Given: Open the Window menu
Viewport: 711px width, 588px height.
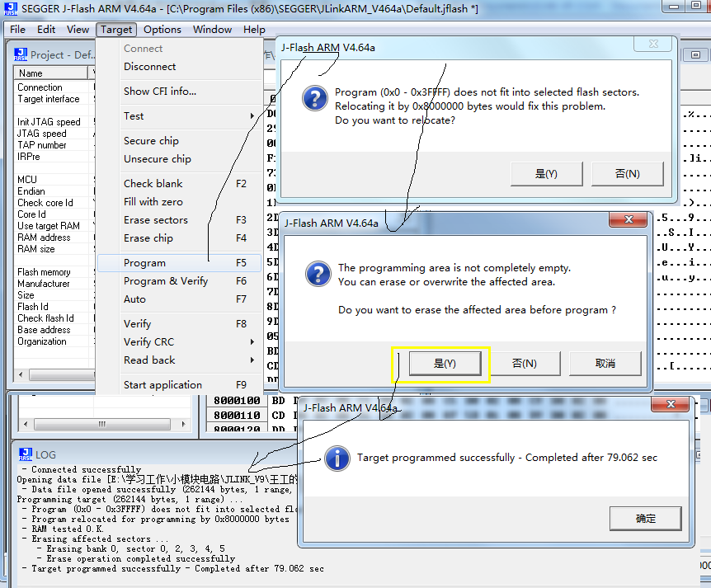Looking at the screenshot, I should click(212, 30).
